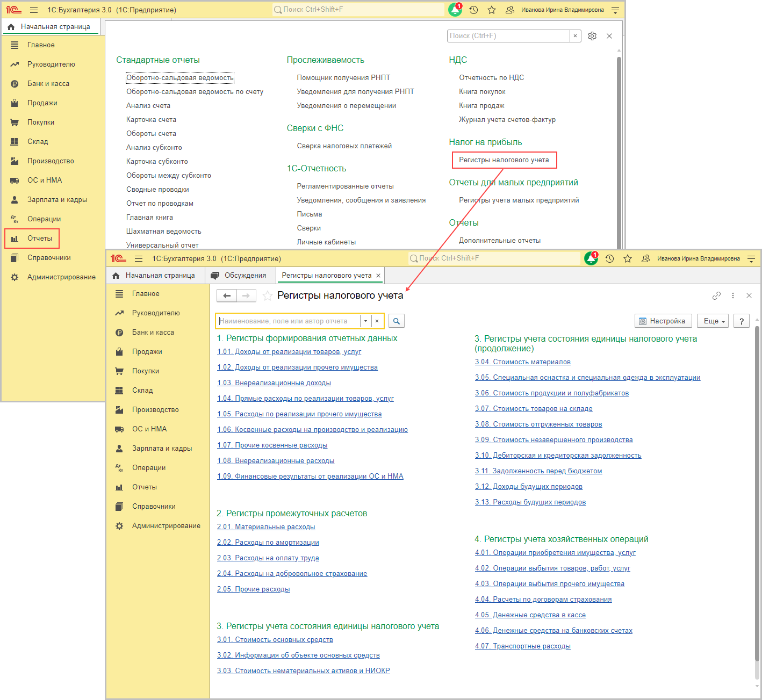Open report 1.03 Внереализационные доходы
The width and height of the screenshot is (762, 700).
[x=274, y=383]
